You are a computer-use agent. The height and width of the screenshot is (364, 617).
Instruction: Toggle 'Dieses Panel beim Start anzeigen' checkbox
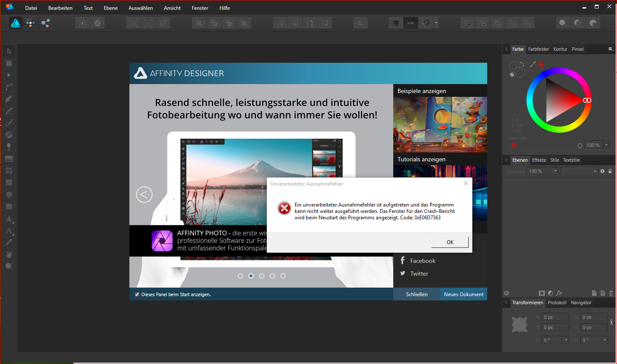(x=137, y=294)
